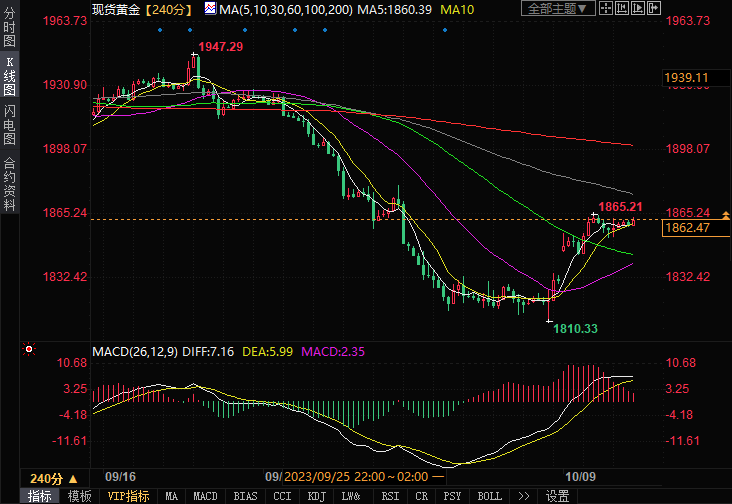This screenshot has width=732, height=504.
Task: Click the 1947.29 high price label
Action: (x=220, y=47)
